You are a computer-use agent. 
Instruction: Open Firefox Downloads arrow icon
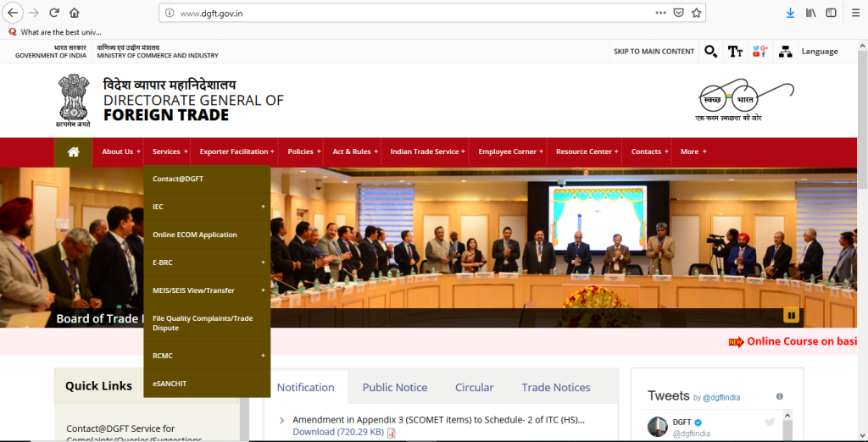tap(790, 13)
